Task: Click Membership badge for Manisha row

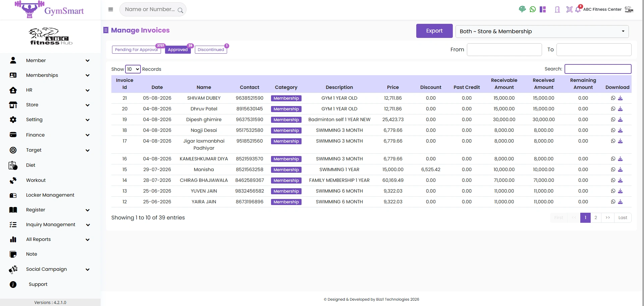Action: point(286,170)
